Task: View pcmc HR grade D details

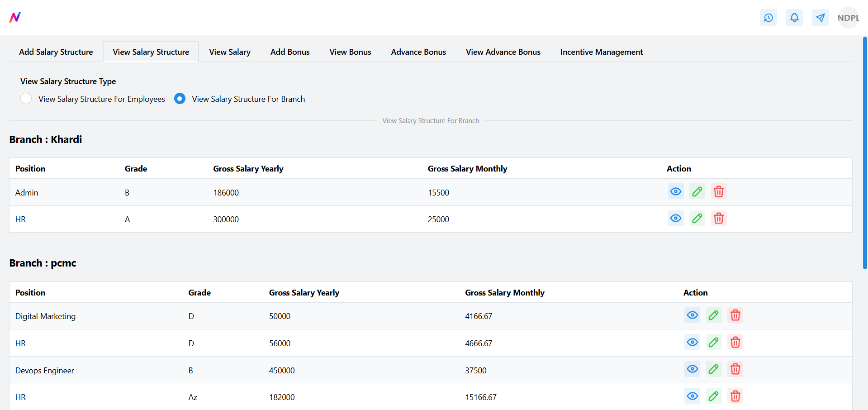Action: (x=692, y=342)
